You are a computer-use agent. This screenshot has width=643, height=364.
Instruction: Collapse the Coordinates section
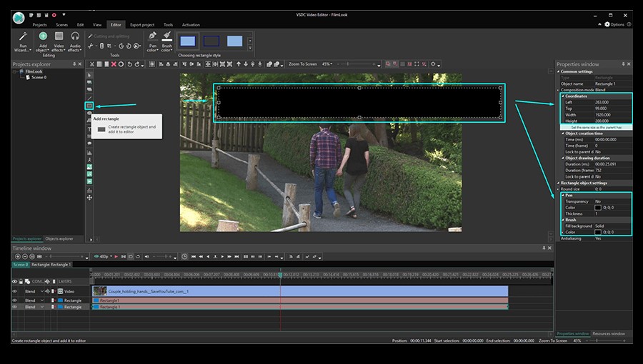563,96
